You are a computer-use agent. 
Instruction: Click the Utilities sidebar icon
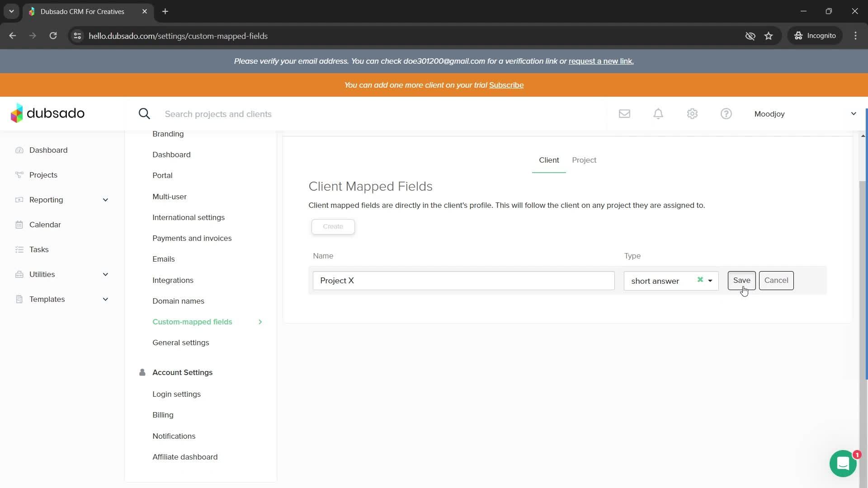pyautogui.click(x=19, y=274)
